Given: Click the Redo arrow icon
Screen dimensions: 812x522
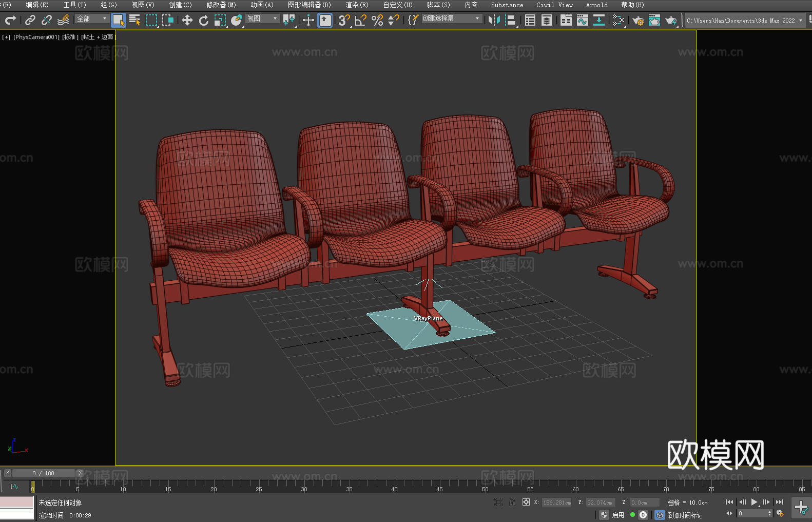Looking at the screenshot, I should point(10,20).
